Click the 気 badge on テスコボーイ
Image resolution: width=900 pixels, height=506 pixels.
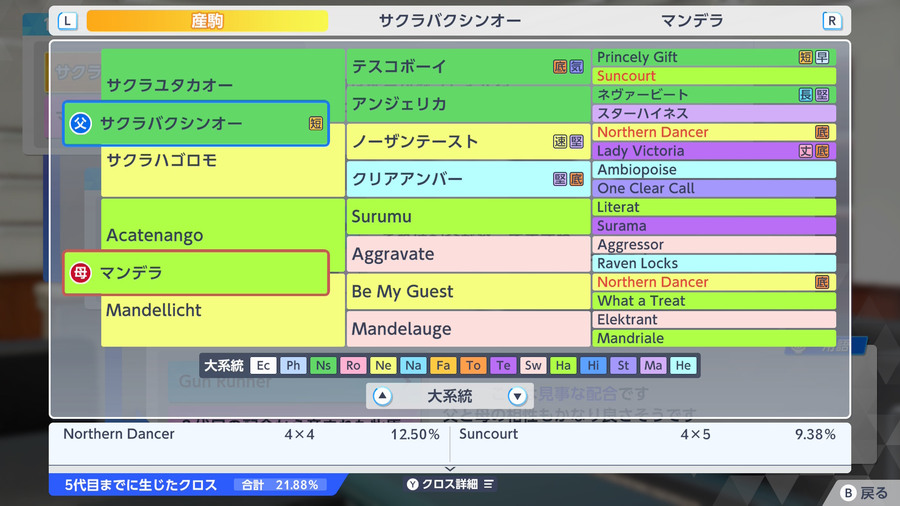click(x=576, y=67)
